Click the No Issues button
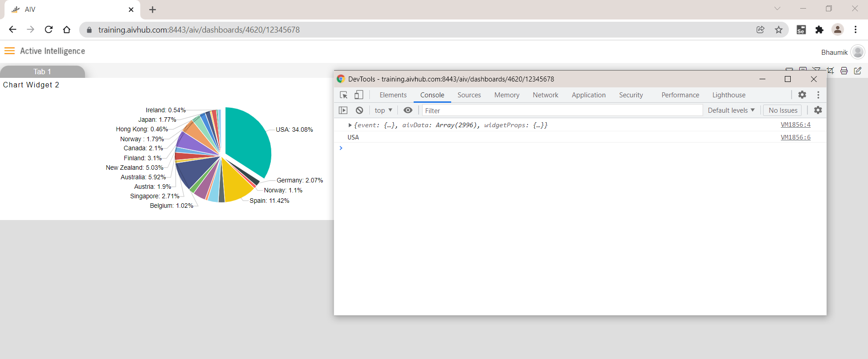Viewport: 868px width, 359px height. tap(783, 110)
